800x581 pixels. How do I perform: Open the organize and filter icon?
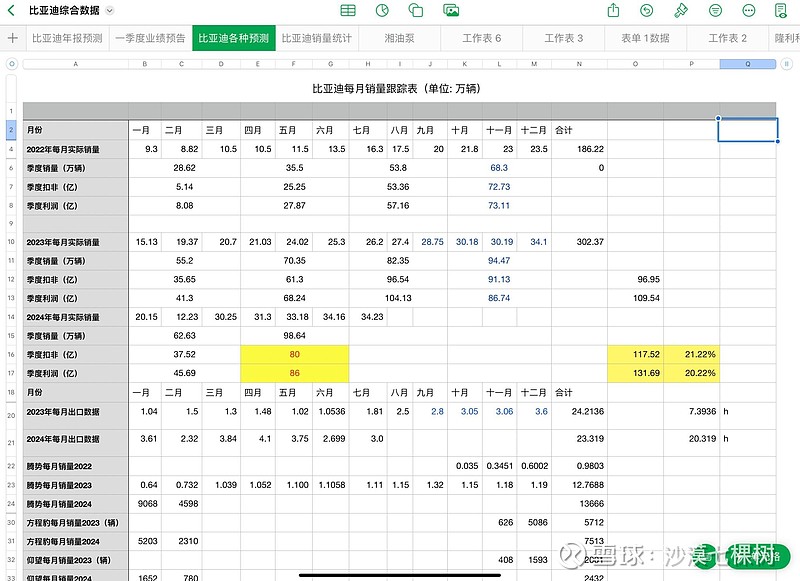[715, 10]
